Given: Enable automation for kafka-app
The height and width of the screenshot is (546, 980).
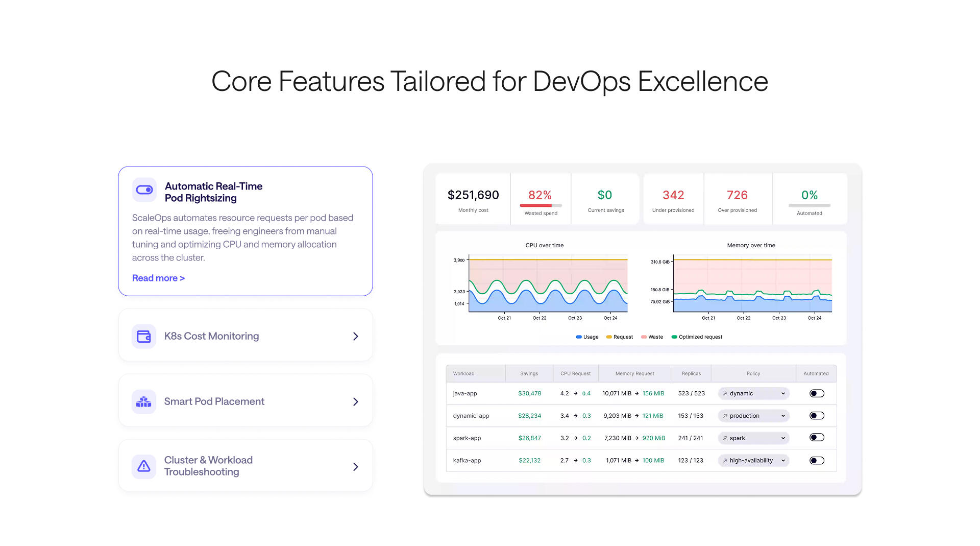Looking at the screenshot, I should (817, 461).
